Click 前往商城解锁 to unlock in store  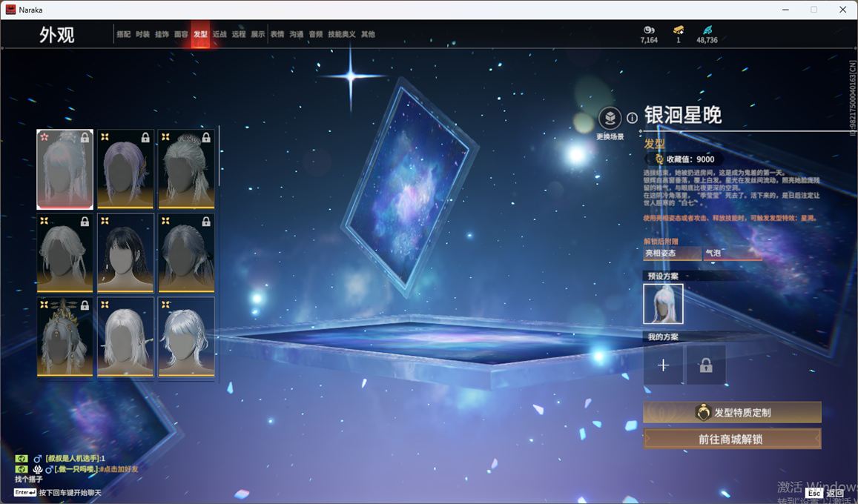coord(732,439)
